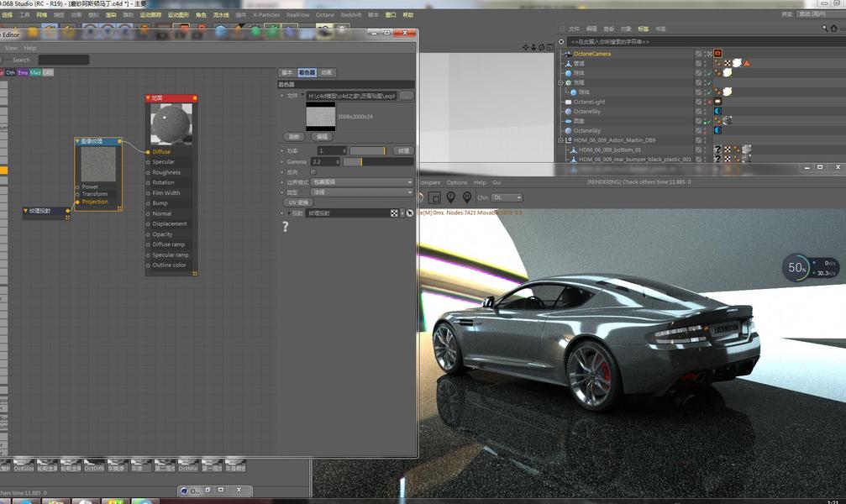This screenshot has height=504, width=846.
Task: Click the viewport layout toggle icon
Action: click(x=549, y=48)
